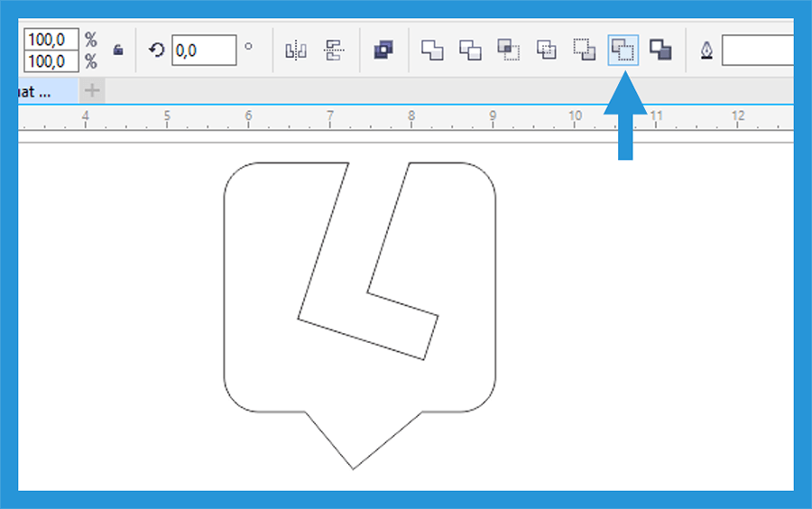Click the horizontal scale factor field
This screenshot has height=509, width=812.
[x=51, y=40]
